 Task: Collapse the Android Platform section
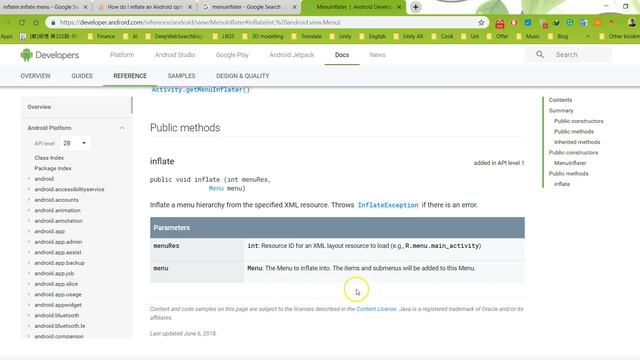pos(122,128)
